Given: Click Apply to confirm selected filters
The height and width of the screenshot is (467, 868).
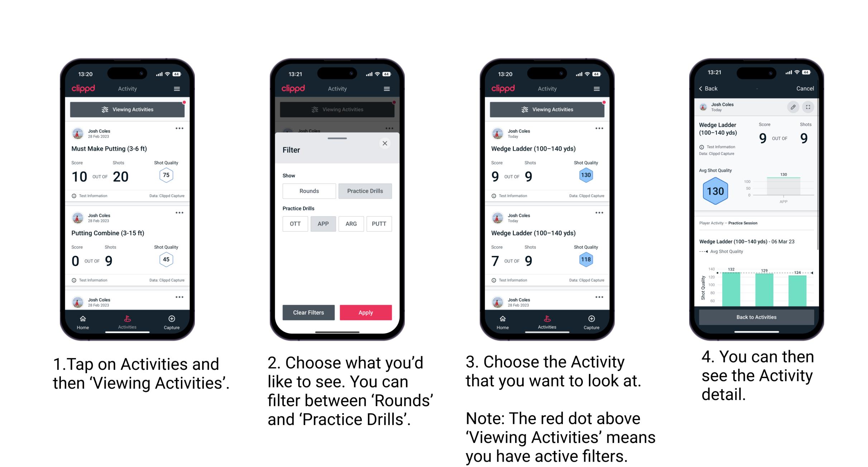Looking at the screenshot, I should (x=365, y=312).
